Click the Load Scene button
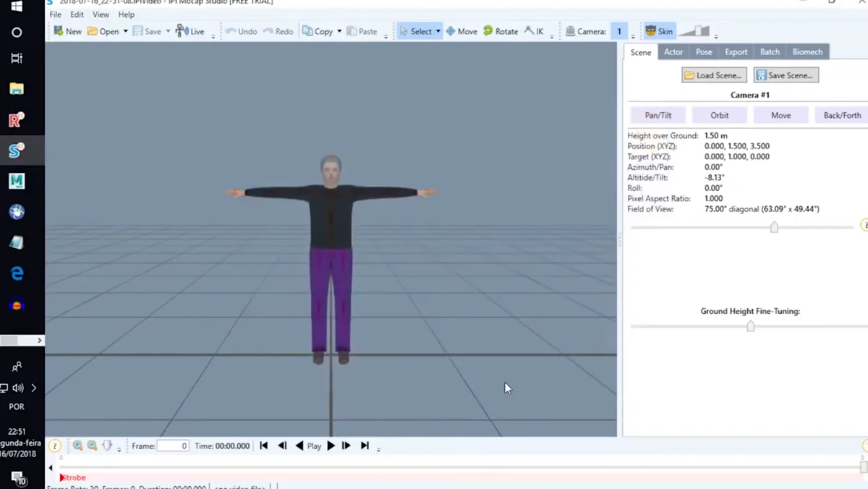Viewport: 868px width, 489px height. (x=714, y=75)
